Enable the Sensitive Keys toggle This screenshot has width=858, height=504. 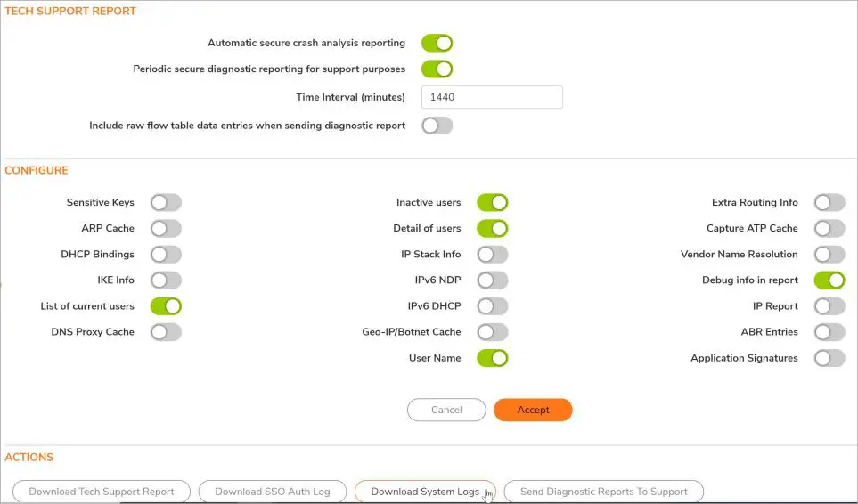point(166,203)
